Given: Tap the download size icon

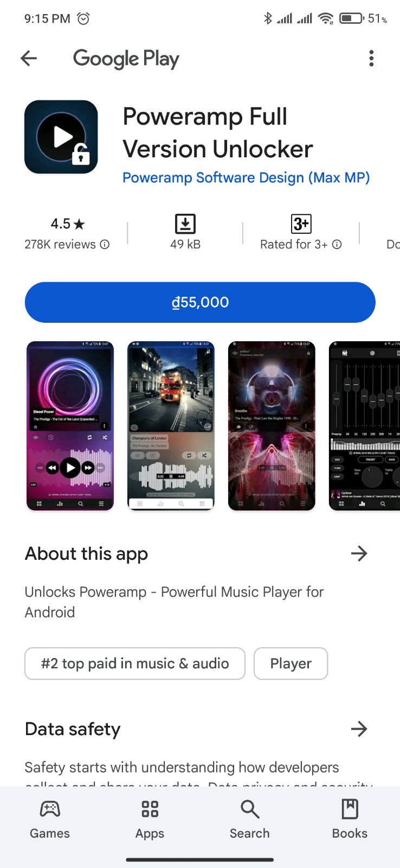Looking at the screenshot, I should [x=185, y=224].
